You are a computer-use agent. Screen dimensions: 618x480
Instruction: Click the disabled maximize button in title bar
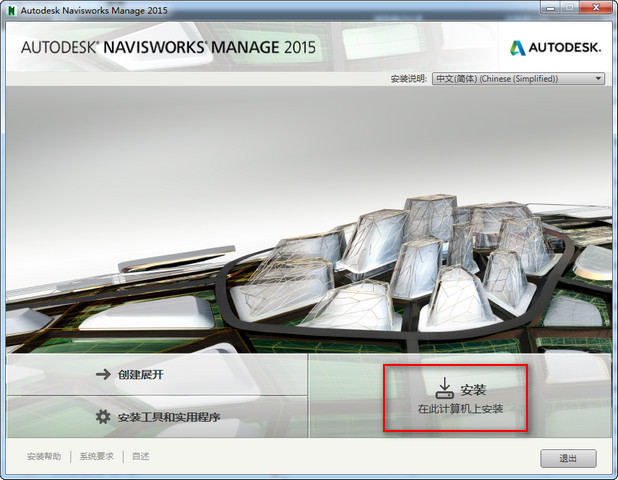[569, 10]
